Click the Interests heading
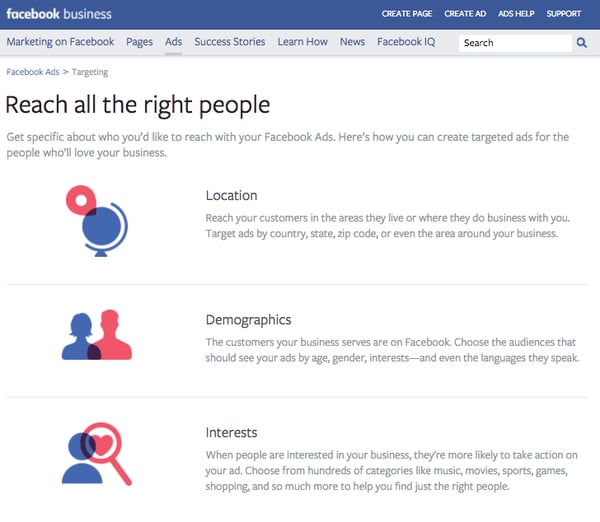This screenshot has width=600, height=522. pos(231,432)
